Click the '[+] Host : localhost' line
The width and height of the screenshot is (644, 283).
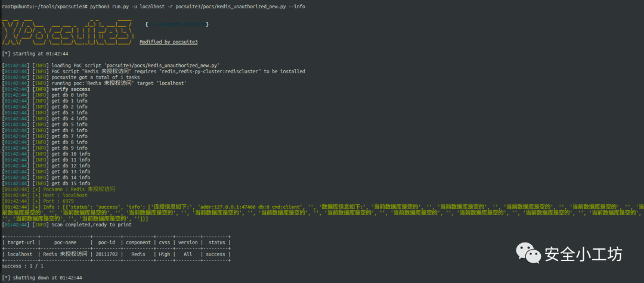point(45,195)
